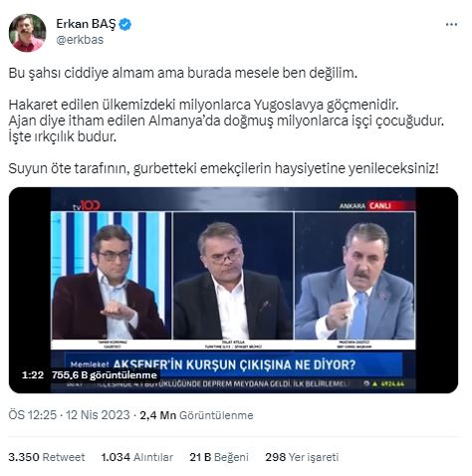Click the 12 Nis 2023 date
This screenshot has width=472, height=476.
(98, 415)
